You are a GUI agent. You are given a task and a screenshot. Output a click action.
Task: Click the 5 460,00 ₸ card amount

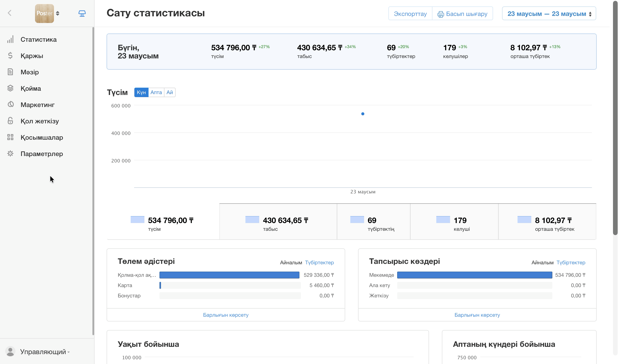click(322, 285)
